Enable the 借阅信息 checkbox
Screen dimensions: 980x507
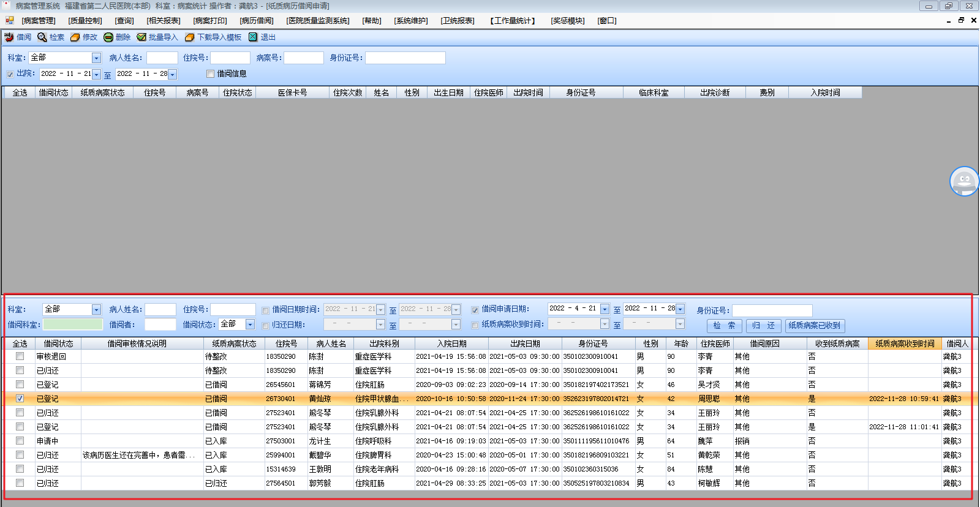pyautogui.click(x=211, y=74)
